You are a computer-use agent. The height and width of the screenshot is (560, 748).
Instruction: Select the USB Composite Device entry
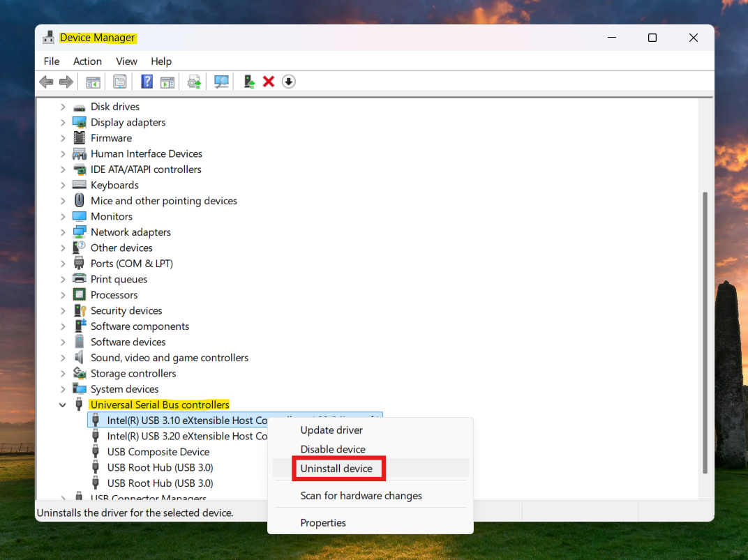pos(158,452)
